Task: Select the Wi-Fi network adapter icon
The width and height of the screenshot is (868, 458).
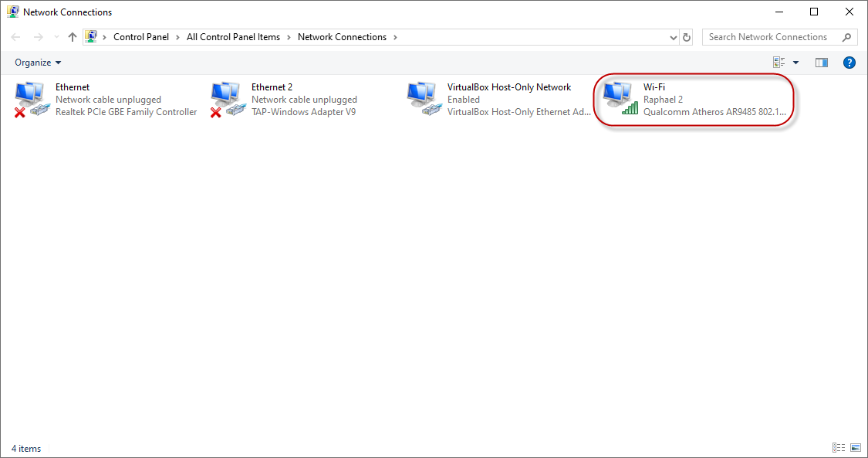Action: [x=621, y=99]
